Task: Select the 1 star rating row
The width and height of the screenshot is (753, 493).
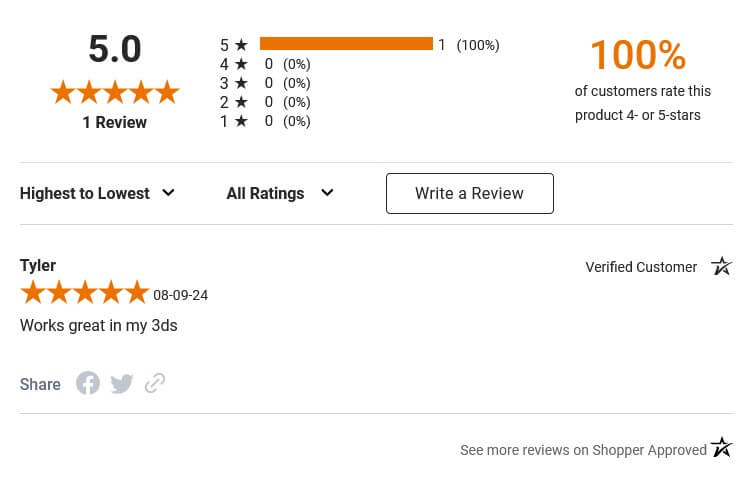Action: point(264,121)
